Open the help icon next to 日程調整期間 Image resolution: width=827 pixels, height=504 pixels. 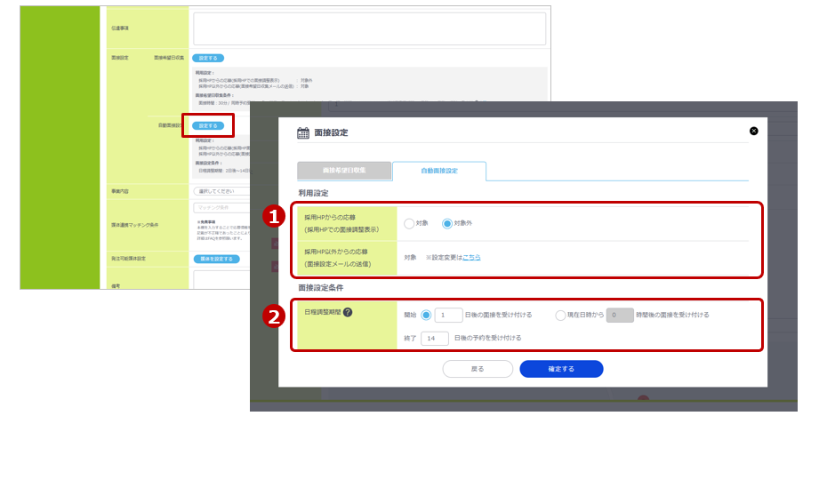point(348,312)
